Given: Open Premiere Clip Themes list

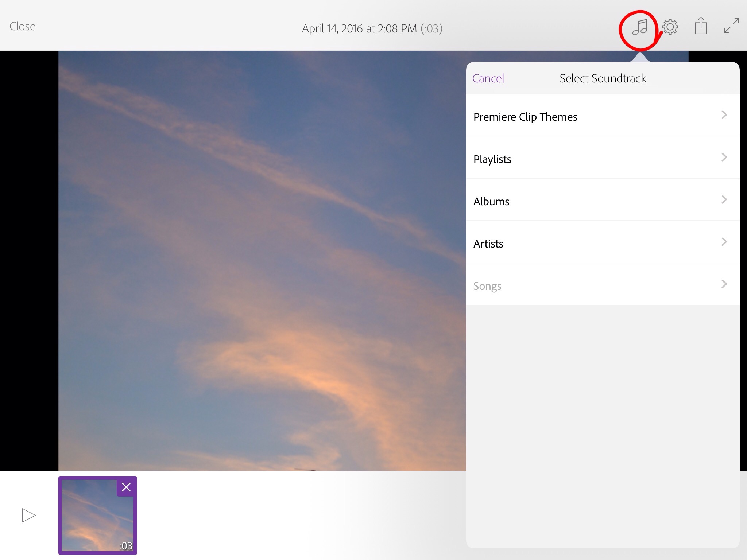Looking at the screenshot, I should [525, 117].
